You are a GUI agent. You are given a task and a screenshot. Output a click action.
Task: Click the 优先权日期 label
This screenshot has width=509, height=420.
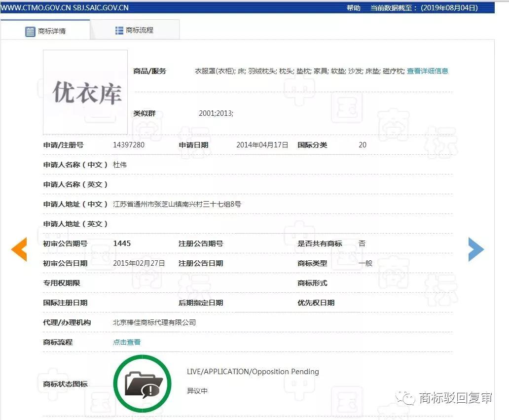click(316, 303)
